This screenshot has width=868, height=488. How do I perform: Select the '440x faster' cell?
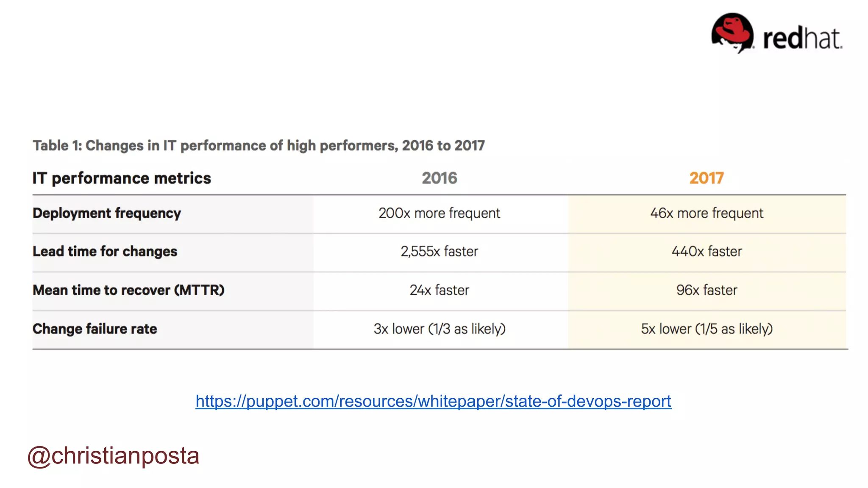tap(707, 252)
